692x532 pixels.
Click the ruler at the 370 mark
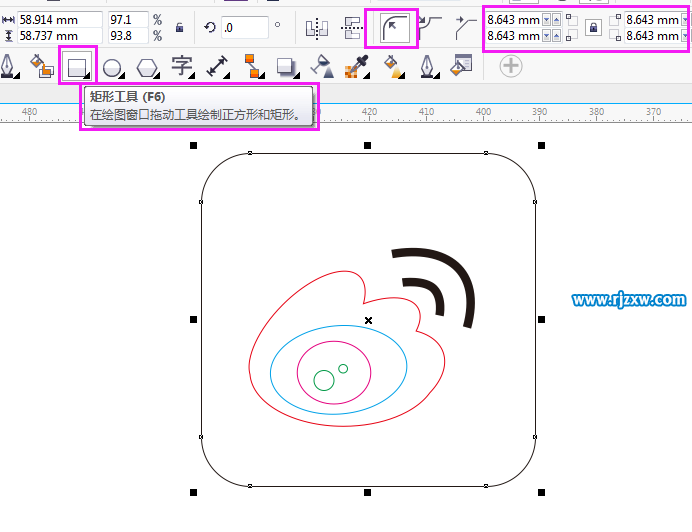(653, 112)
